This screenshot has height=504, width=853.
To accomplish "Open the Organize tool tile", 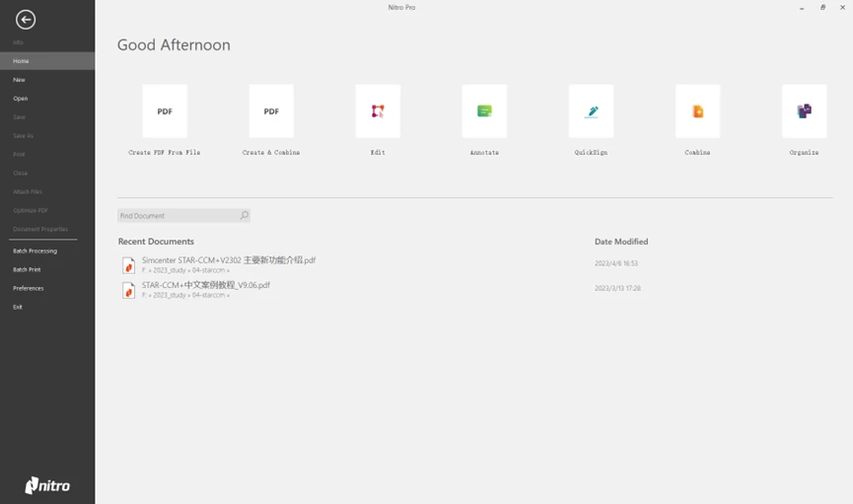I will click(x=804, y=111).
